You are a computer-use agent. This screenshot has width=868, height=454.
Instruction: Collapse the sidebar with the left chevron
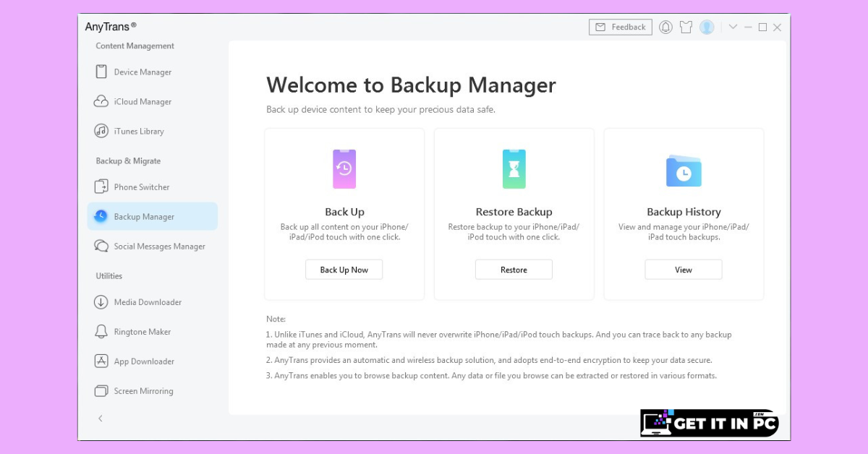point(101,419)
